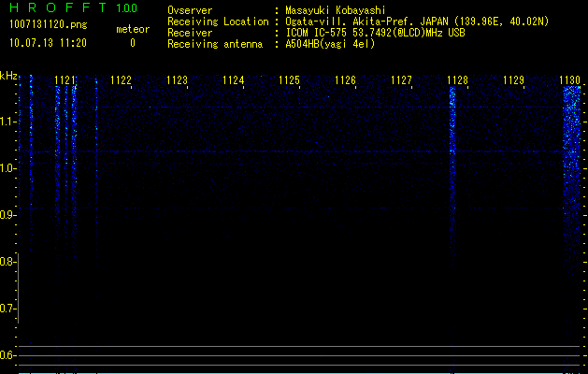Click the 0.6 kHz axis label

[7, 355]
